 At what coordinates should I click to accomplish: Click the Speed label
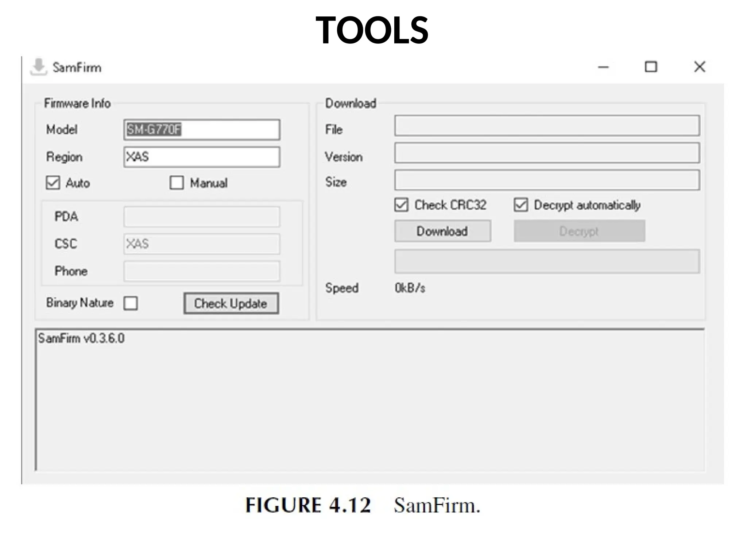click(342, 288)
